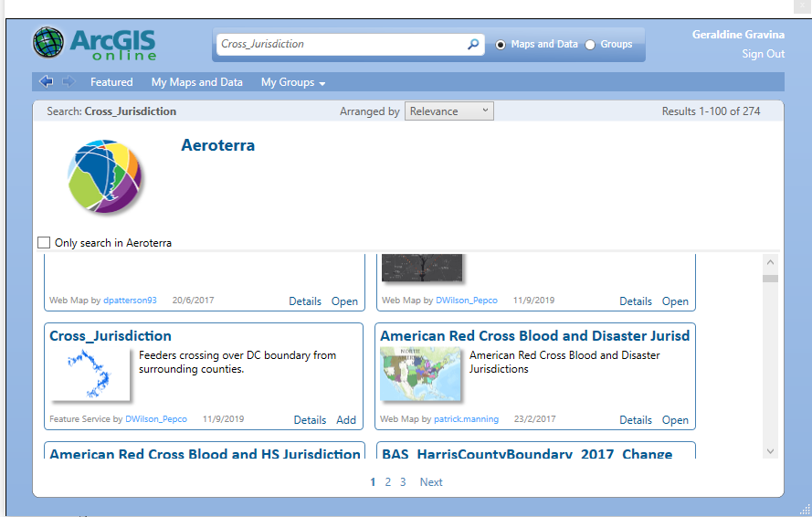This screenshot has width=812, height=517.
Task: Open the American Red Cross Blood and Disaster web map
Action: click(675, 419)
